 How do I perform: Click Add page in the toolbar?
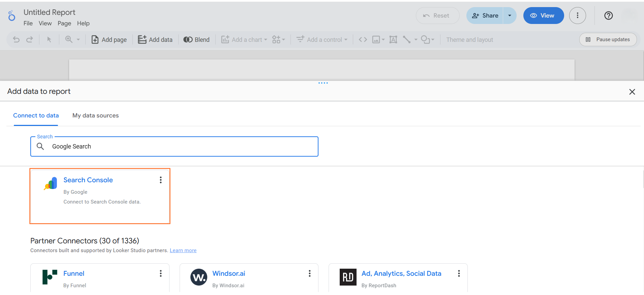pyautogui.click(x=109, y=39)
